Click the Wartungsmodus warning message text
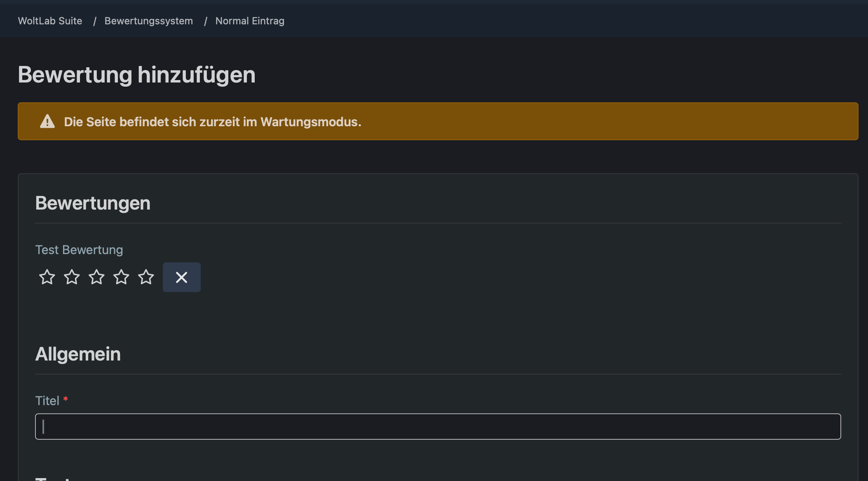868x481 pixels. (212, 122)
